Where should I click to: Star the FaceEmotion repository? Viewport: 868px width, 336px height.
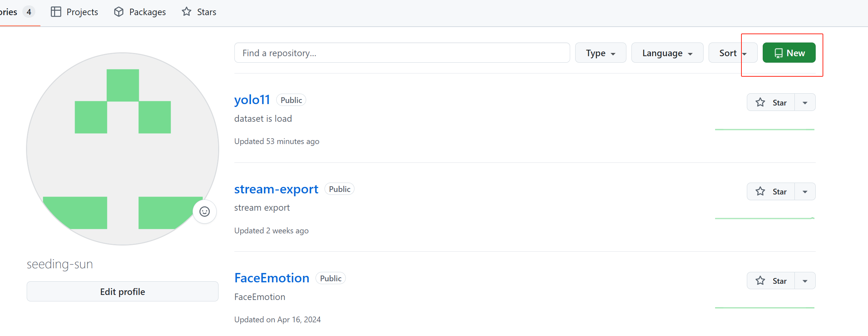tap(771, 281)
